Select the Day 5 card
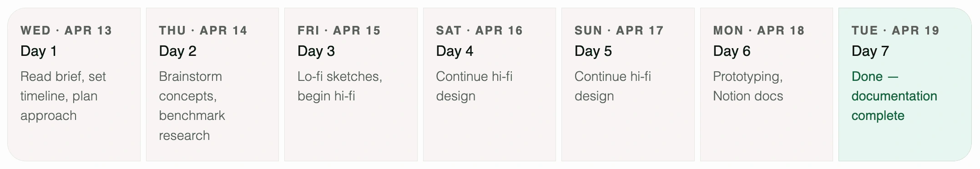Screen dimensions: 980x169 [628, 84]
